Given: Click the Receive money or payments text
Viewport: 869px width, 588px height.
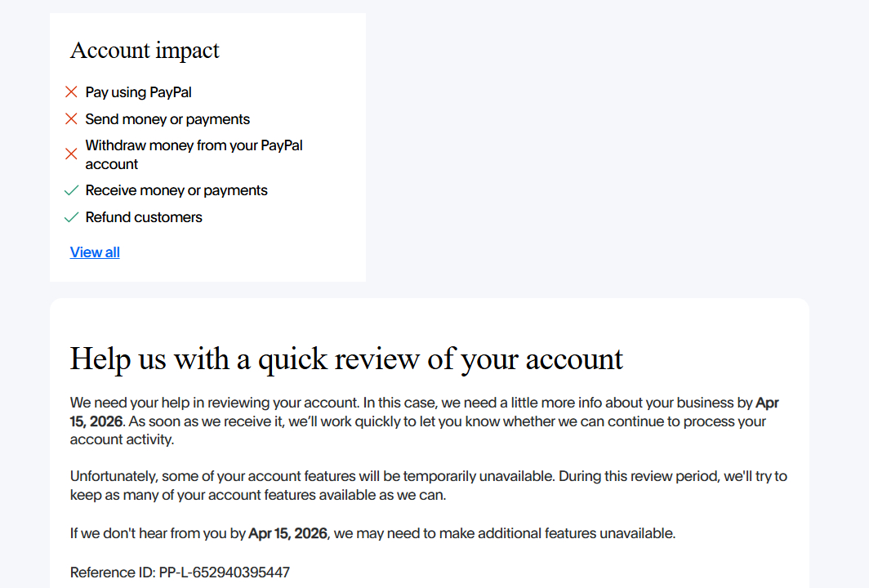Looking at the screenshot, I should 176,190.
